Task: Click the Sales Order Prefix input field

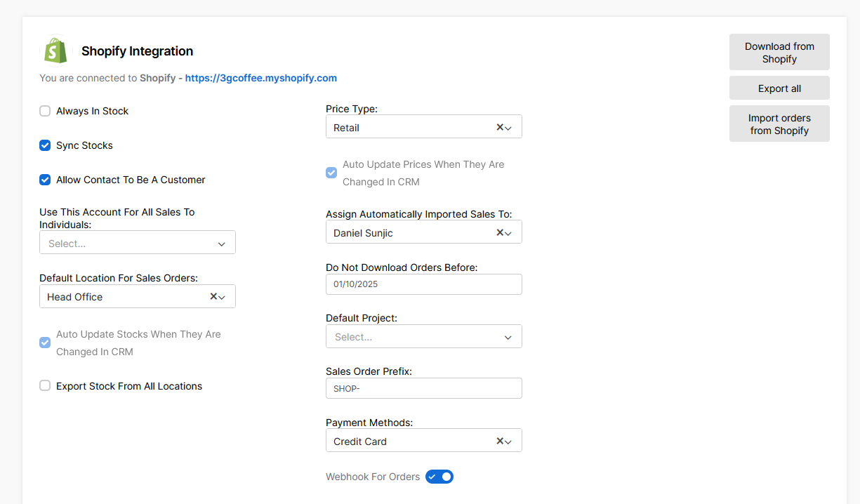Action: click(x=423, y=388)
